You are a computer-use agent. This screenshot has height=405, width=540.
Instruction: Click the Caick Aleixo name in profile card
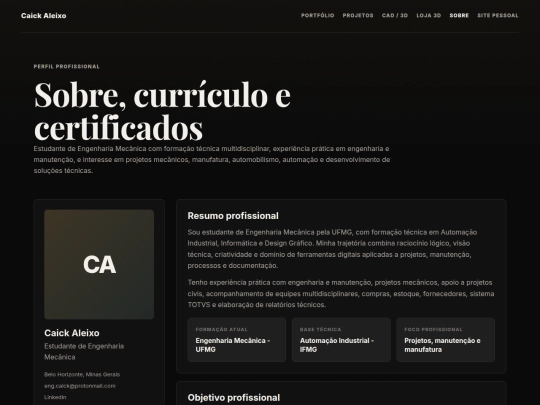point(72,333)
